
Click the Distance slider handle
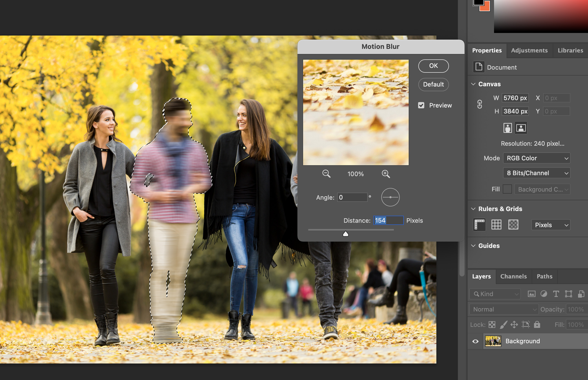pyautogui.click(x=345, y=234)
